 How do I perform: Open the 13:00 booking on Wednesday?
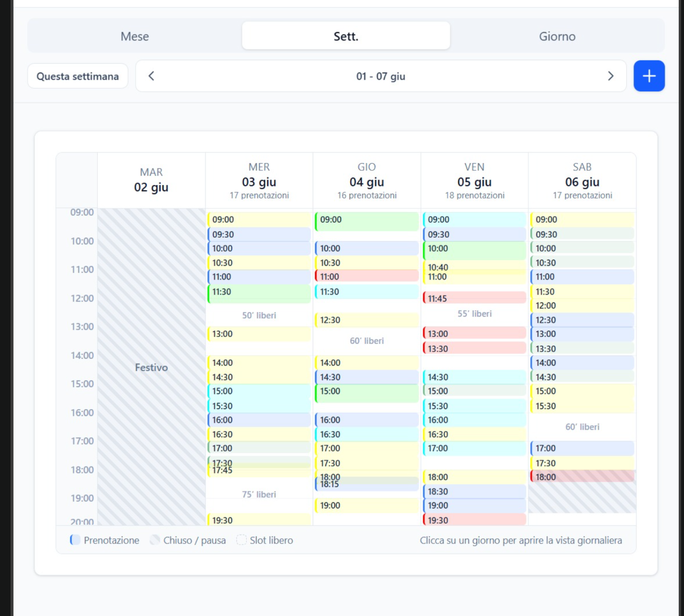point(259,334)
